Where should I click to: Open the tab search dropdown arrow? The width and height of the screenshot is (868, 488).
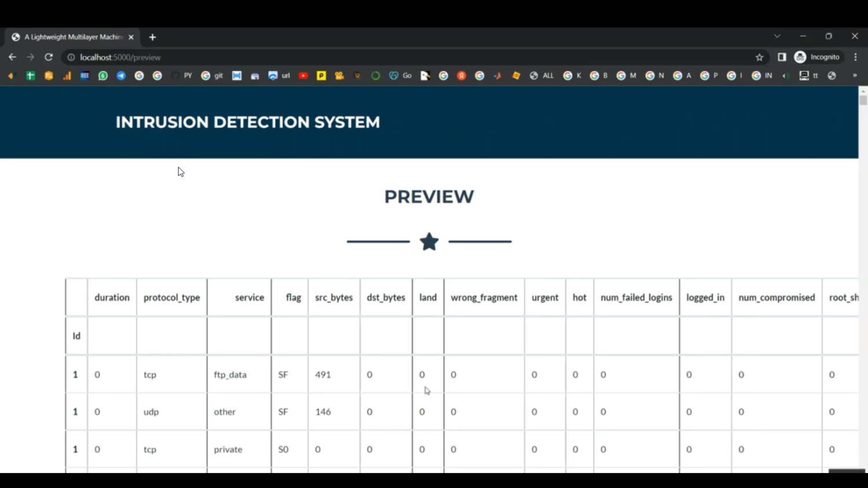[777, 36]
